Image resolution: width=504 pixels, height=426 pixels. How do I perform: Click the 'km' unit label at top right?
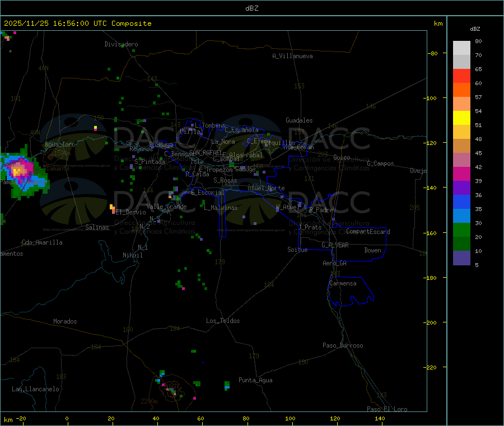438,24
